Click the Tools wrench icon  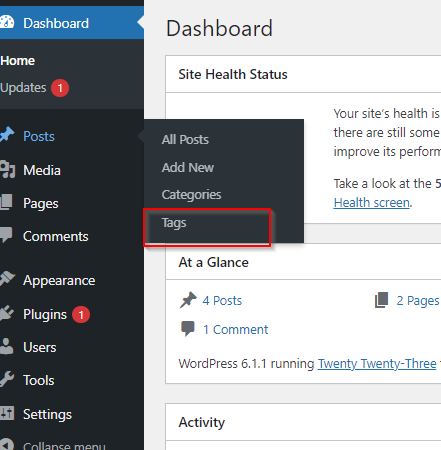[x=7, y=379]
